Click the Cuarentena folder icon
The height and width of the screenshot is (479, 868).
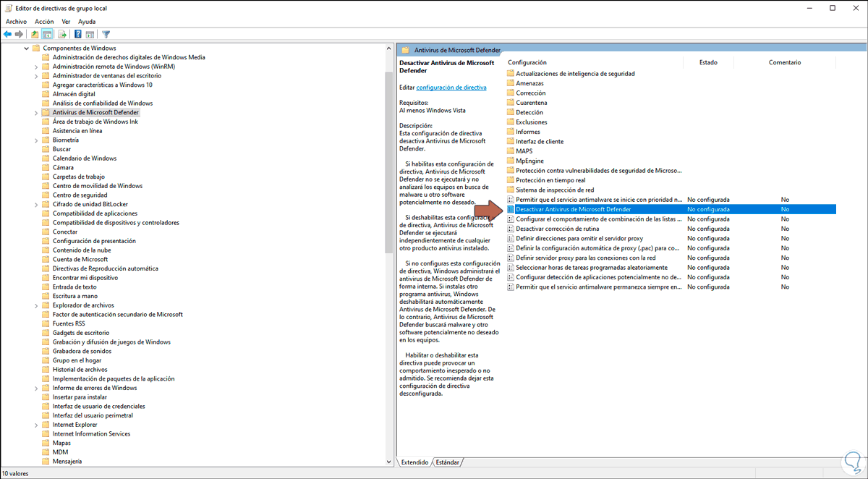511,103
